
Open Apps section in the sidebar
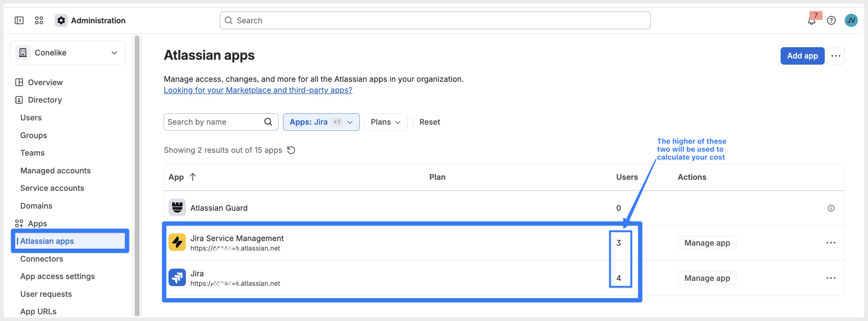pos(37,223)
